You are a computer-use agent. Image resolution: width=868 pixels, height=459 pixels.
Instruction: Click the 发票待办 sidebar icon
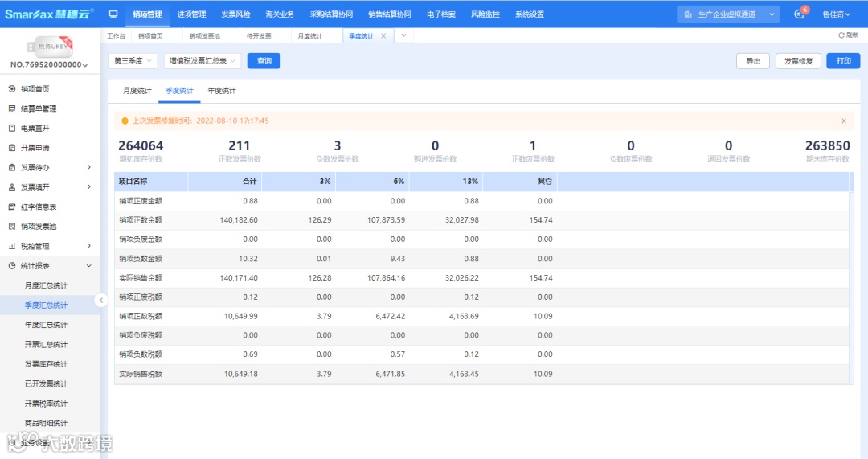11,167
